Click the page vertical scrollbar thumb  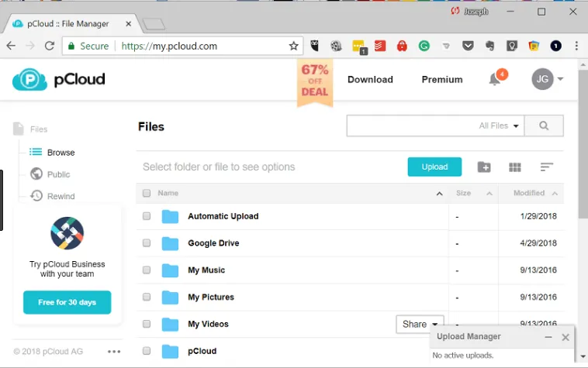coord(583,144)
